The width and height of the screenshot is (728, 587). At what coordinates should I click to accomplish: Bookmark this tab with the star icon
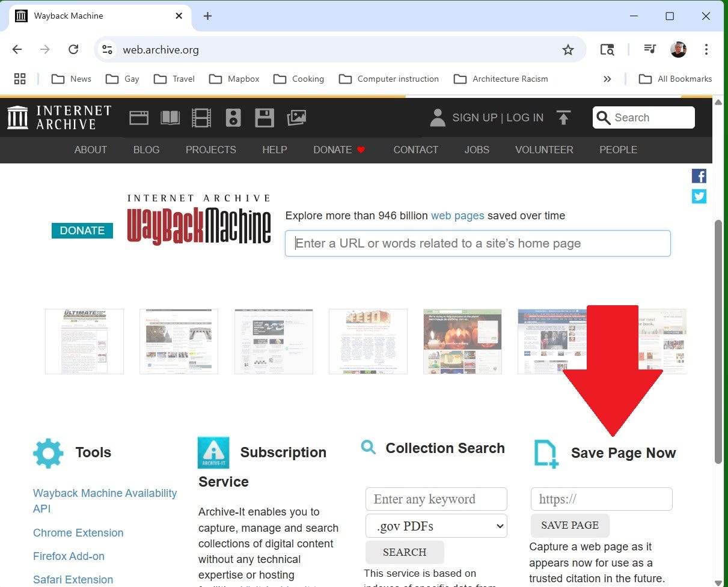(x=568, y=50)
